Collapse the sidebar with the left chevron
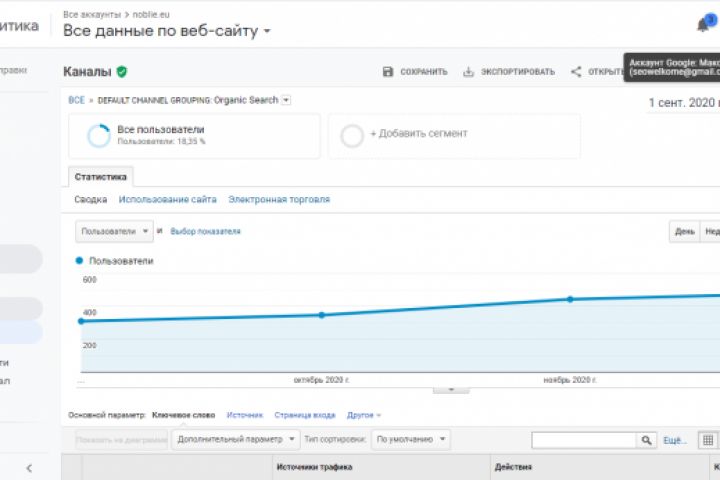Image resolution: width=720 pixels, height=480 pixels. click(x=29, y=468)
